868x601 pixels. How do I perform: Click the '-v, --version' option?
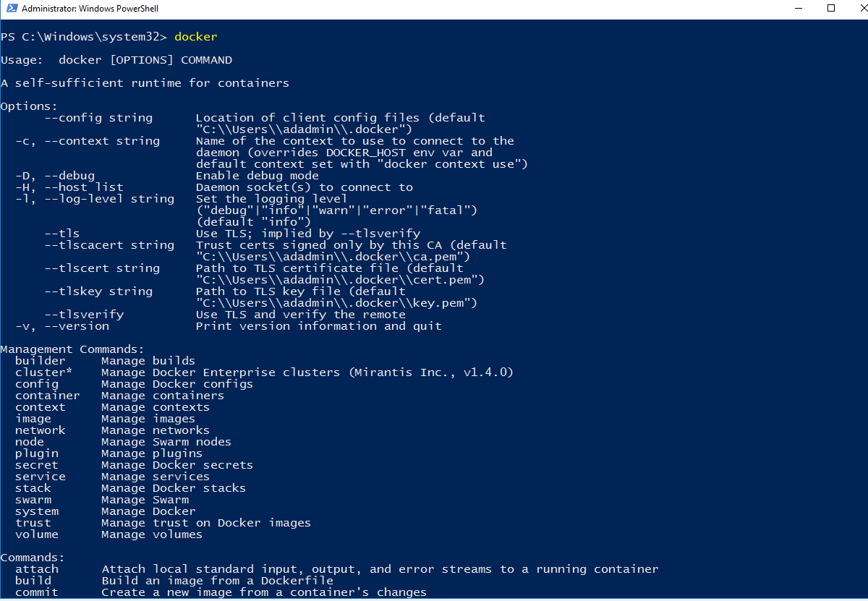coord(62,326)
